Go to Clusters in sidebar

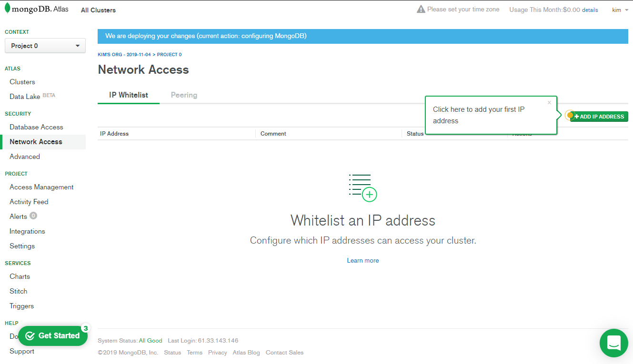pyautogui.click(x=22, y=82)
